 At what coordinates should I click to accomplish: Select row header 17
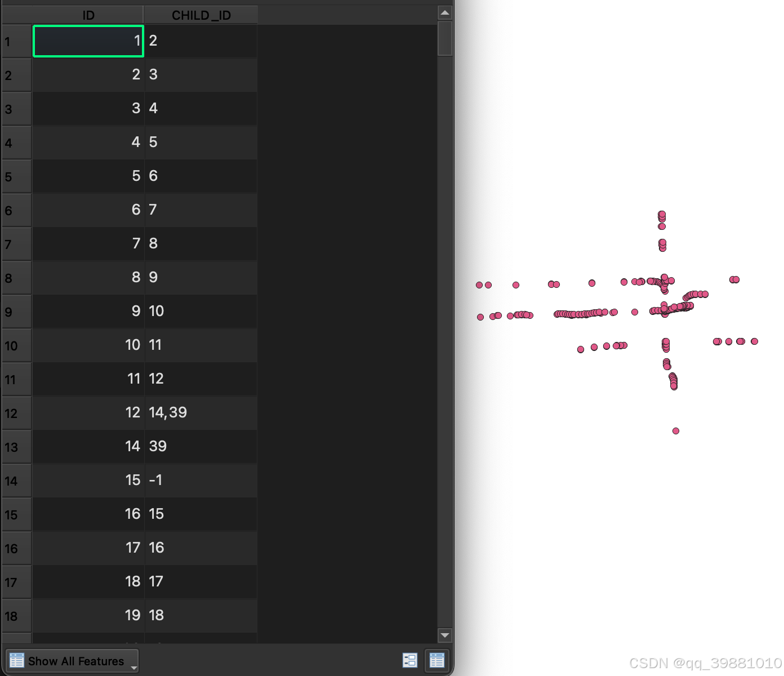tap(17, 582)
